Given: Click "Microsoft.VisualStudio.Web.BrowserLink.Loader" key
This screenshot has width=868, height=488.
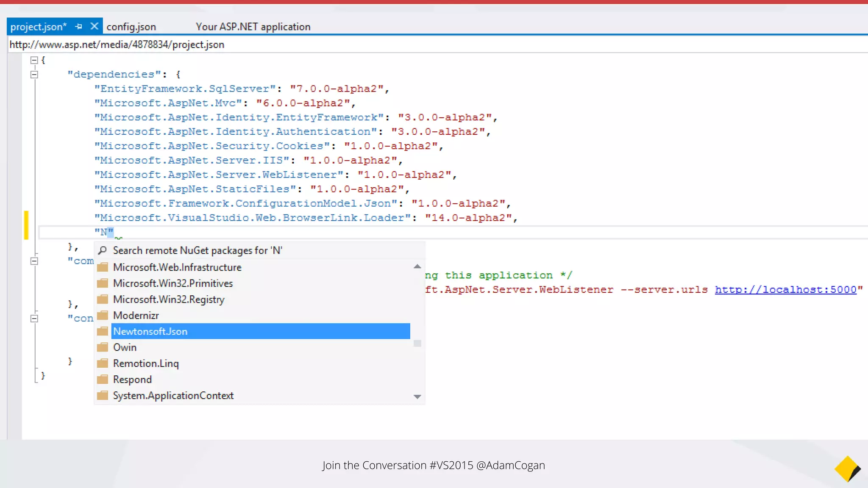Looking at the screenshot, I should pos(253,219).
